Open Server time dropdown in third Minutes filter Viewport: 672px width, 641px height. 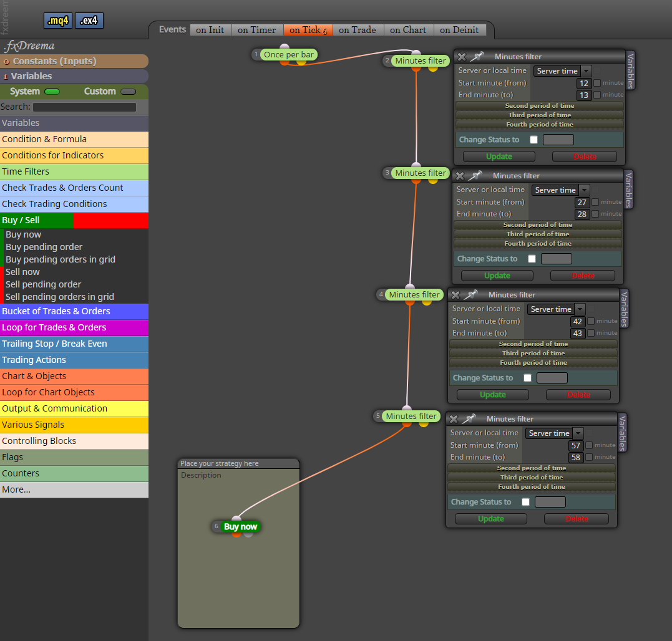(x=557, y=309)
